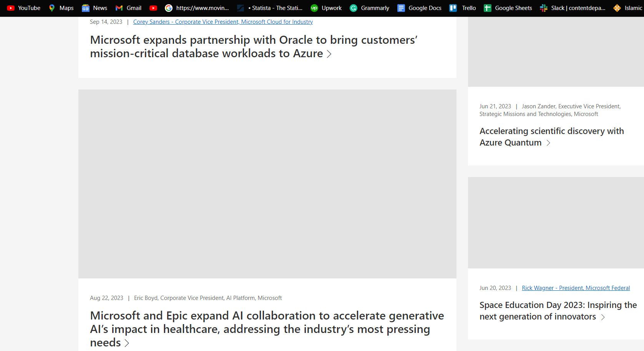Open the Epic AI collaboration article image
The height and width of the screenshot is (351, 644).
pos(267,184)
